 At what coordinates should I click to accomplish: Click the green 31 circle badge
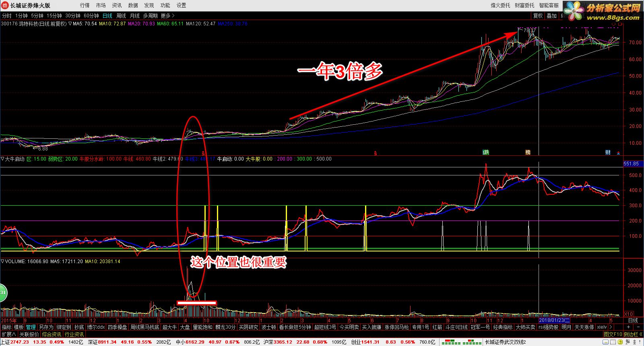pos(2,292)
